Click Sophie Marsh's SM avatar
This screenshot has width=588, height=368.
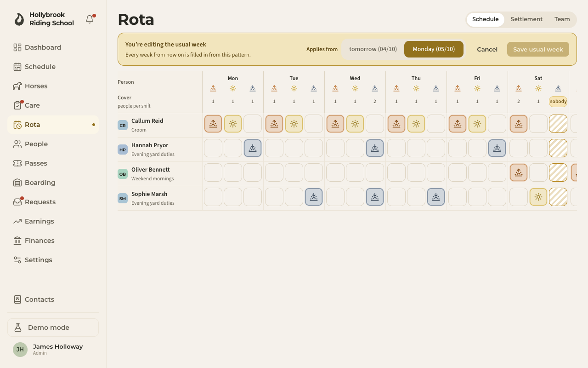pos(123,198)
